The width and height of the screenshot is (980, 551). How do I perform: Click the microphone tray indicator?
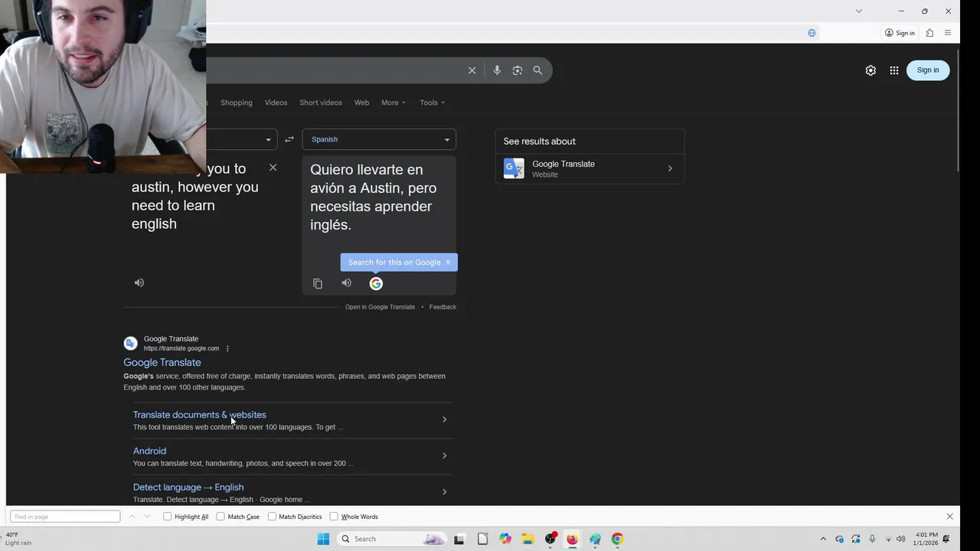[872, 539]
